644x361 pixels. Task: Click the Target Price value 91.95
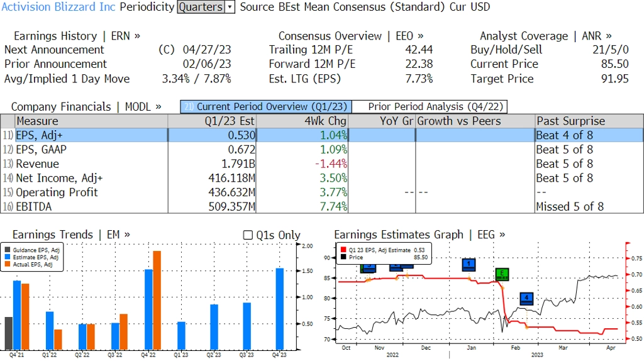pyautogui.click(x=615, y=79)
